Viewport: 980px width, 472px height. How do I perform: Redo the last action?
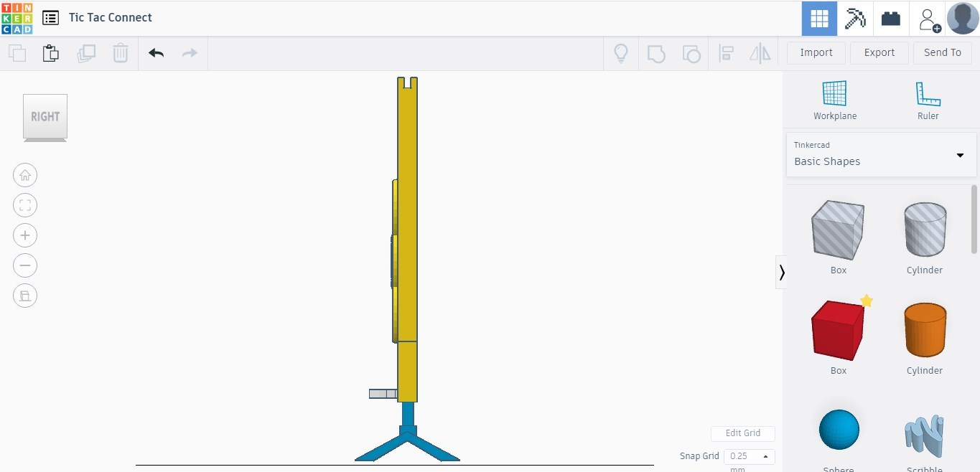pos(190,53)
